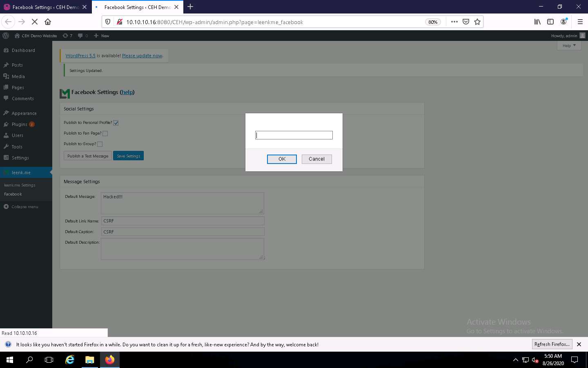This screenshot has height=368, width=588.
Task: Uncheck Publish to Personal Profile
Action: tap(116, 122)
